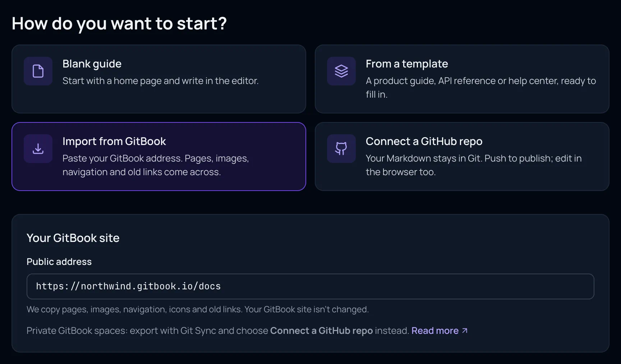
Task: Select the Import from GitBook heading
Action: click(x=114, y=141)
